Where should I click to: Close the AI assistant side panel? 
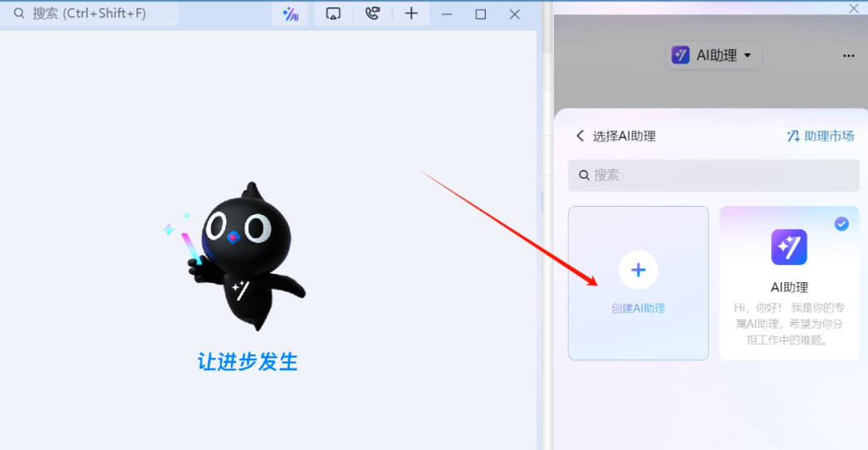pyautogui.click(x=854, y=7)
